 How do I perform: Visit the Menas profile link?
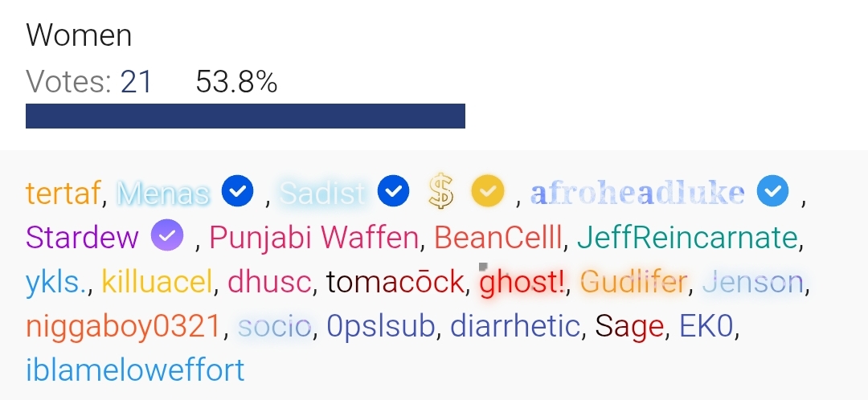[x=163, y=193]
